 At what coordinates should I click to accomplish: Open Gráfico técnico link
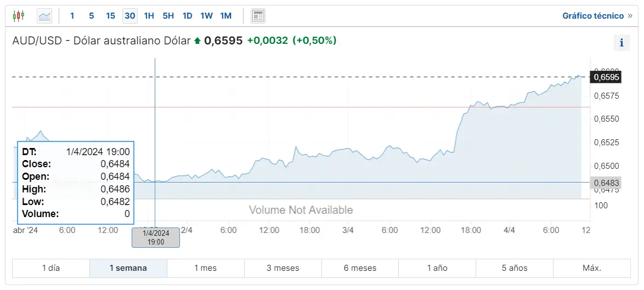point(597,16)
